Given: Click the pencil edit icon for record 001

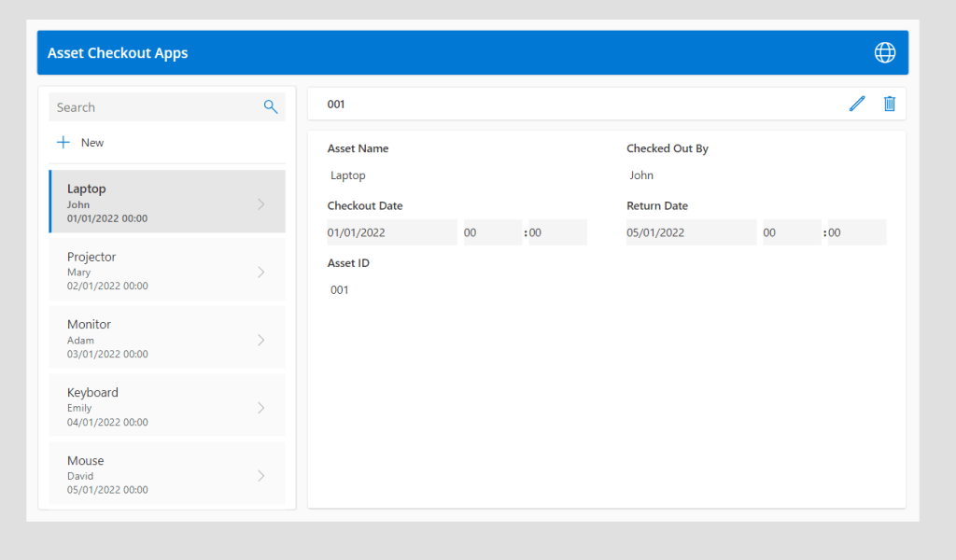Looking at the screenshot, I should click(857, 104).
